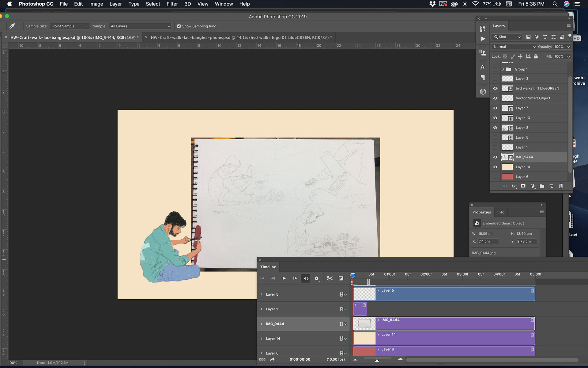Screen dimensions: 588x368
Task: Open the 3D panel cube icon
Action: coord(483,92)
